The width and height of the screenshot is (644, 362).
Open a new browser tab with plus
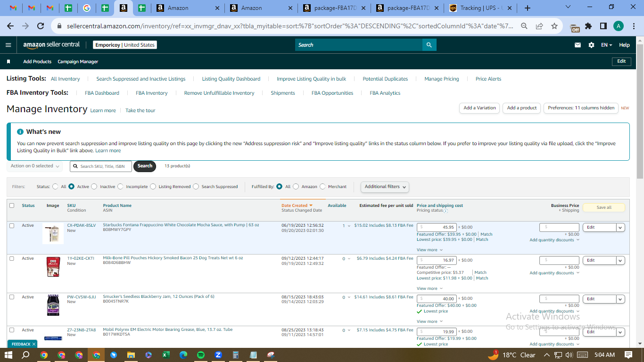coord(528,8)
